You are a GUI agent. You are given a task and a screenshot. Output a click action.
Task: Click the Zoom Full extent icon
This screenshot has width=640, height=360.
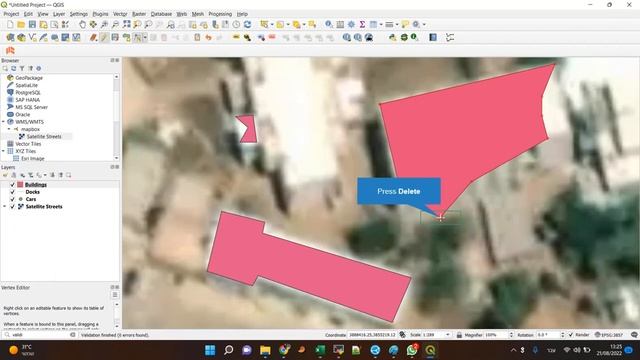tap(127, 24)
